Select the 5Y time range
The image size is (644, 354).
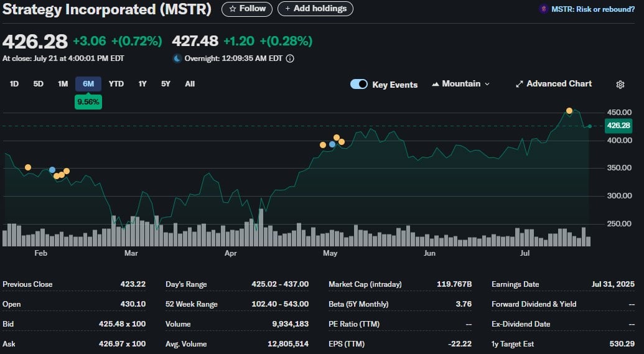[x=166, y=84]
